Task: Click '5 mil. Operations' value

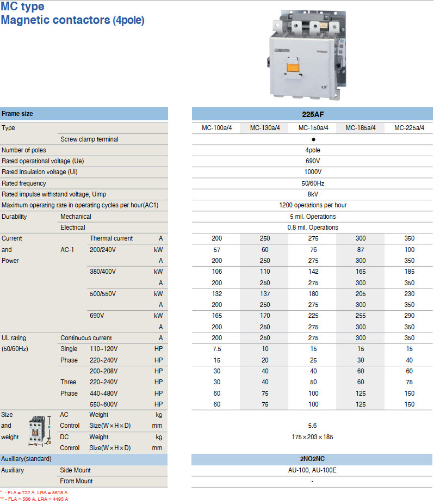Action: click(x=313, y=216)
